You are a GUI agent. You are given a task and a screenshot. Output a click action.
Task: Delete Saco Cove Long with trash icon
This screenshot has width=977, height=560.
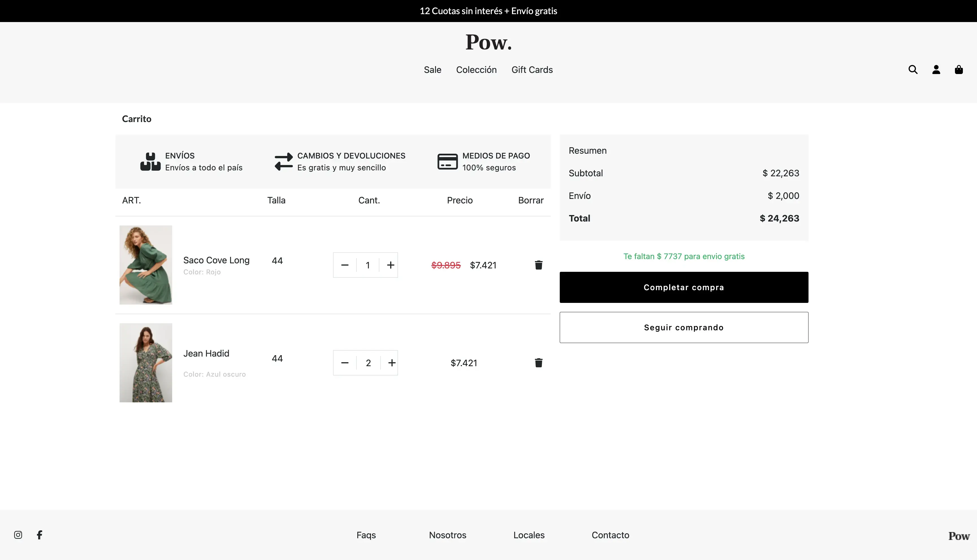pos(538,265)
